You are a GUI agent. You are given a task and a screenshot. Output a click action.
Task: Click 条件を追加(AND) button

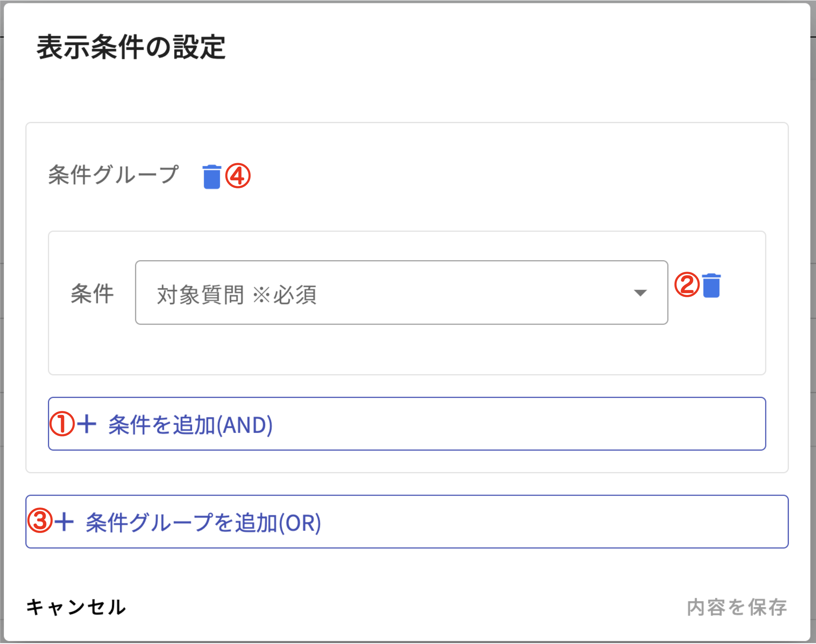point(407,424)
